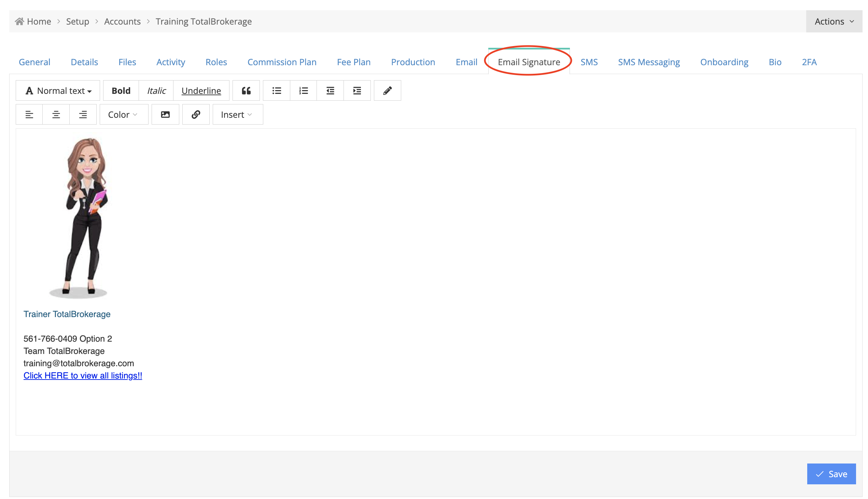Insert an unordered bullet list
Screen dimensions: 868x499
276,90
